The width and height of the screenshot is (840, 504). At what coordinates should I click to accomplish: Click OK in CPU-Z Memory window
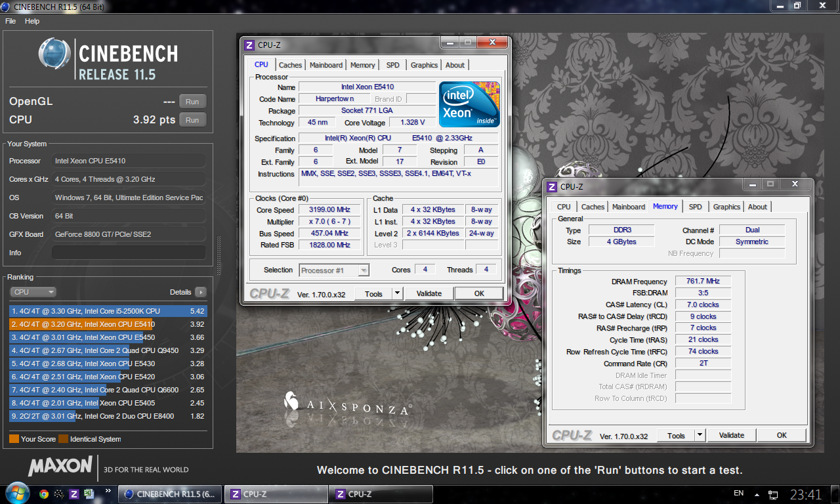coord(782,435)
